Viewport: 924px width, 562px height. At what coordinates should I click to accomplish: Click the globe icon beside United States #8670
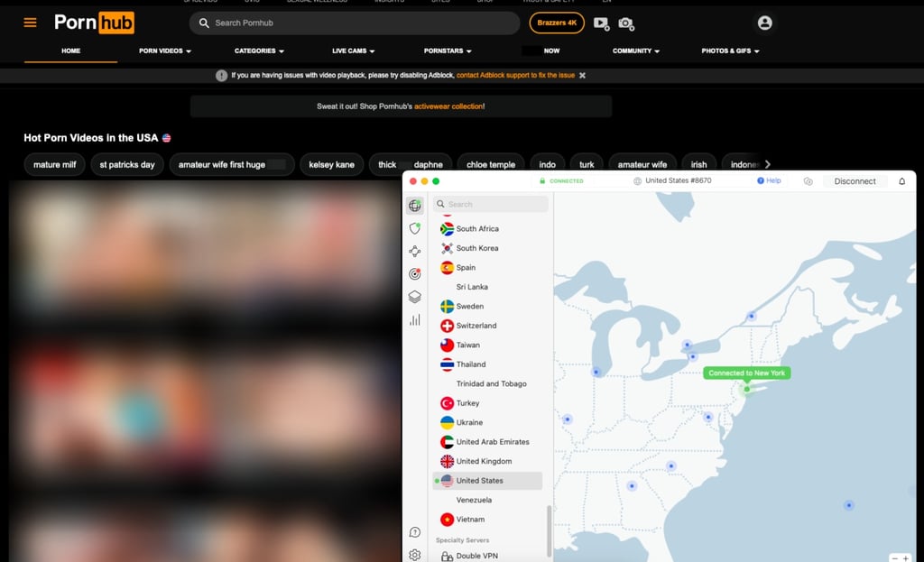(x=637, y=180)
